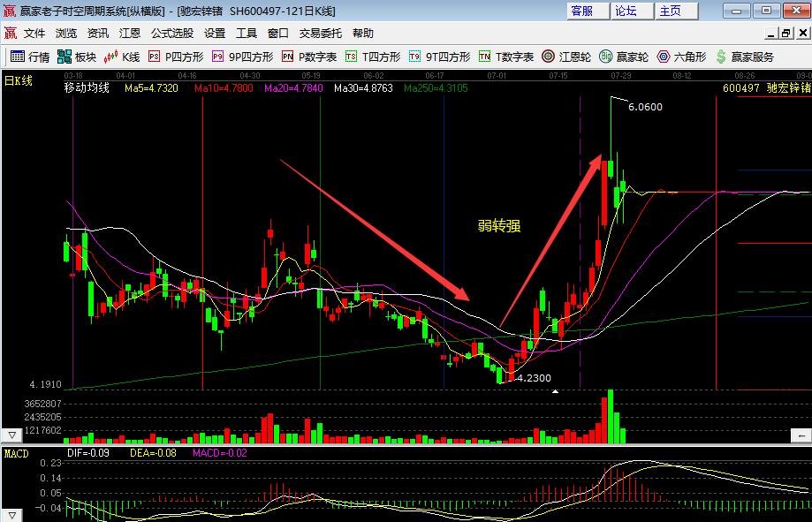Expand the MACD panel dropdown triangle
This screenshot has width=812, height=522.
click(11, 515)
